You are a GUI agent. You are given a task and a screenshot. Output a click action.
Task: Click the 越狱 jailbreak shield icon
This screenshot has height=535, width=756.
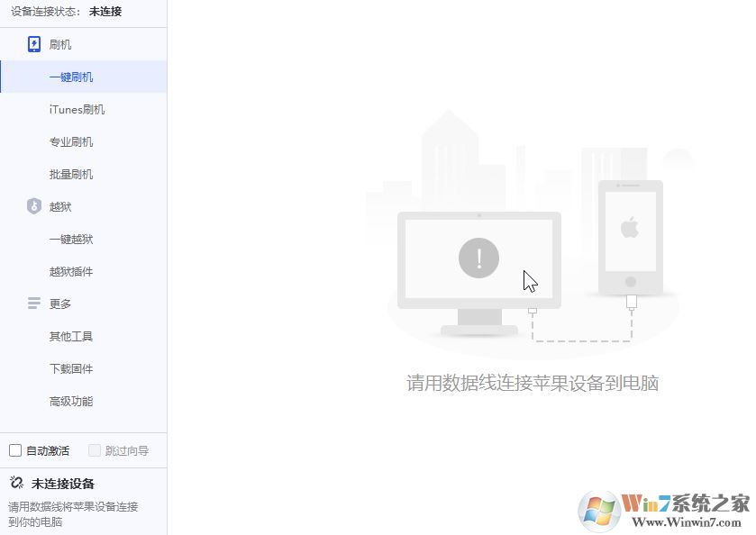pyautogui.click(x=33, y=206)
